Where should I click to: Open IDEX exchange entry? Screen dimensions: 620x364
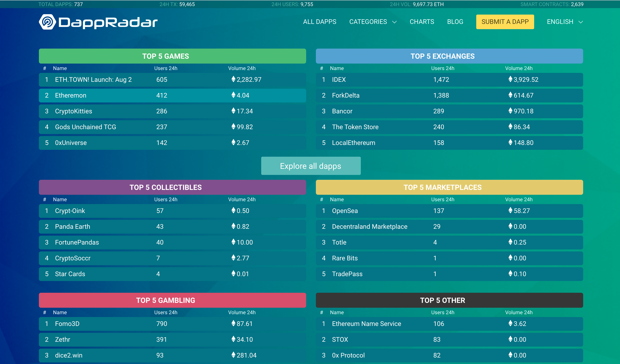click(x=449, y=80)
